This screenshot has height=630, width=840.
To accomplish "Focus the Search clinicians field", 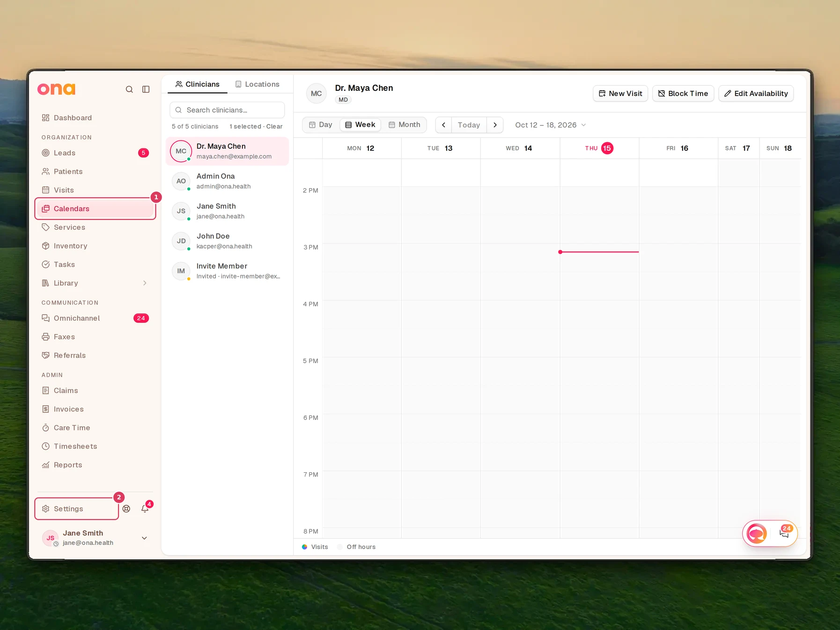I will click(227, 110).
